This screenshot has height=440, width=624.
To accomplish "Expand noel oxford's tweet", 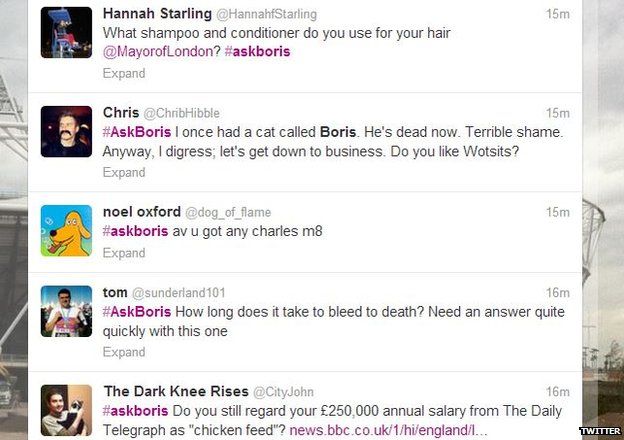I will click(x=124, y=253).
